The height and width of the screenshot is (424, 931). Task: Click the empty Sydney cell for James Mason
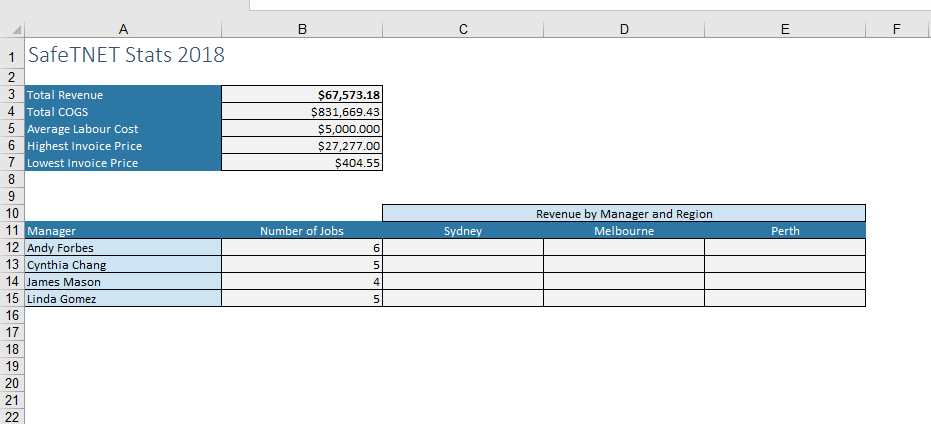[x=463, y=281]
